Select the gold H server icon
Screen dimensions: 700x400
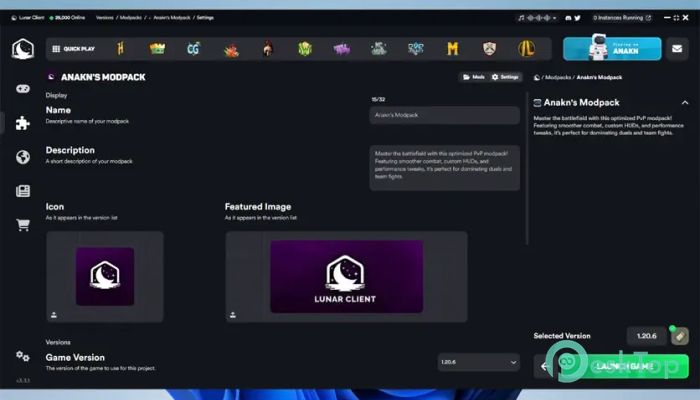coord(120,49)
